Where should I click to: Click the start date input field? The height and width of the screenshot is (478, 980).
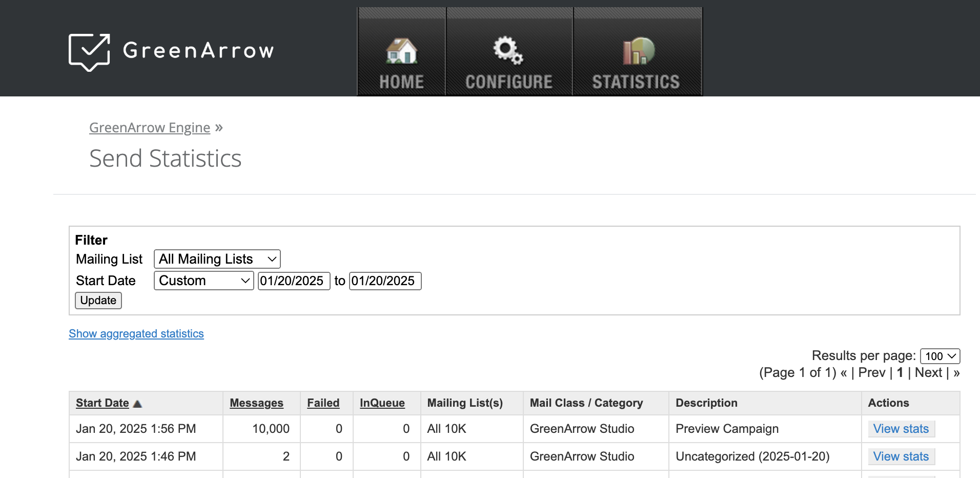click(x=294, y=281)
